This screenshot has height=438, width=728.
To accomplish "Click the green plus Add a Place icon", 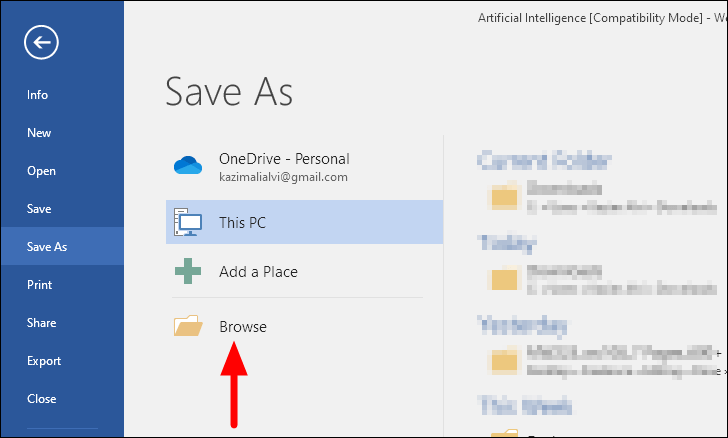I will coord(188,271).
